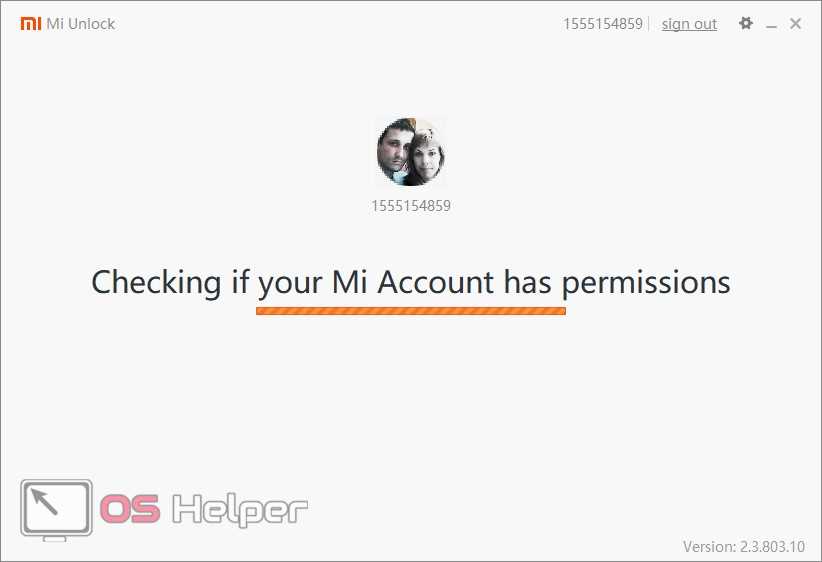
Task: Click the word your in the heading
Action: tap(290, 285)
